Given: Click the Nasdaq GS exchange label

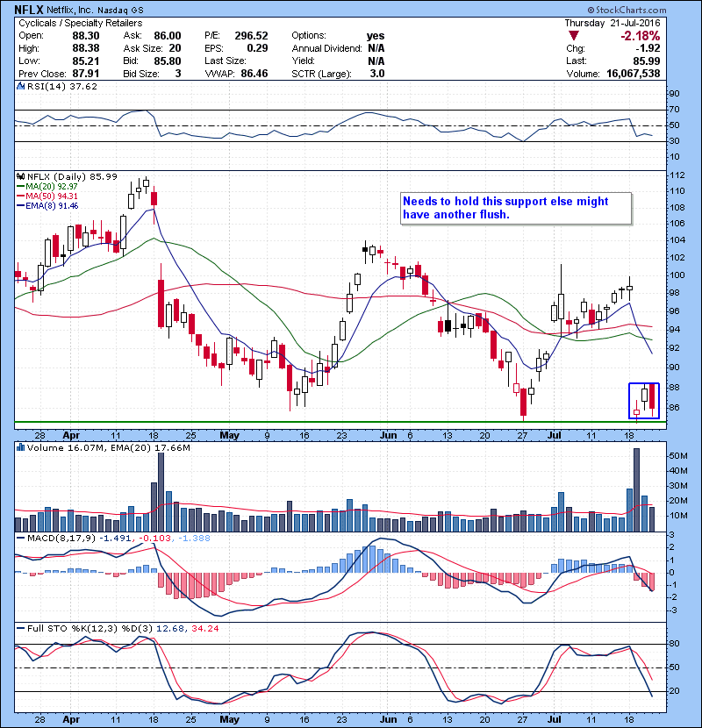Looking at the screenshot, I should 120,10.
